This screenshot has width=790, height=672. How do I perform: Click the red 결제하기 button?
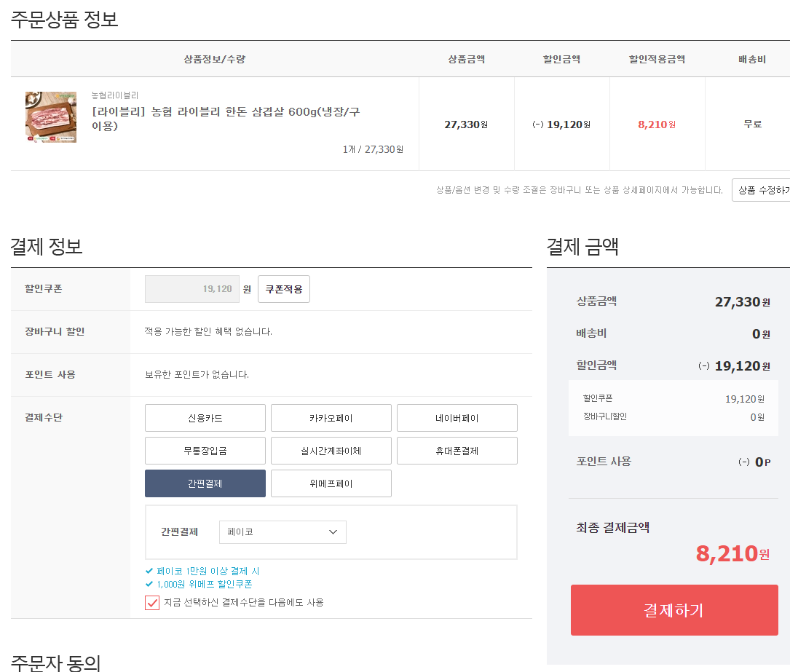pos(674,610)
